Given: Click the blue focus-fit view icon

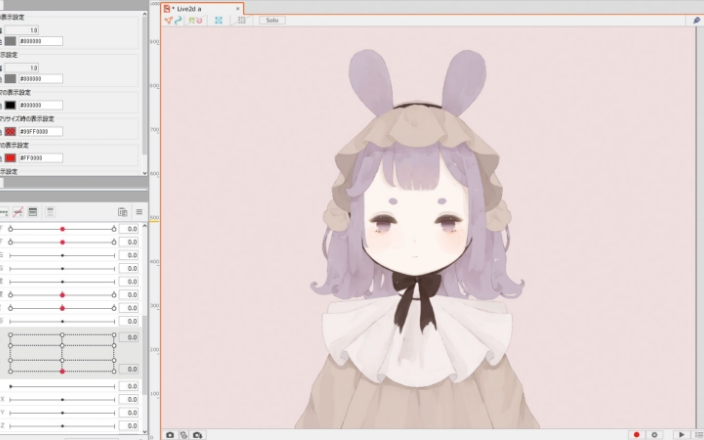Looking at the screenshot, I should point(219,20).
